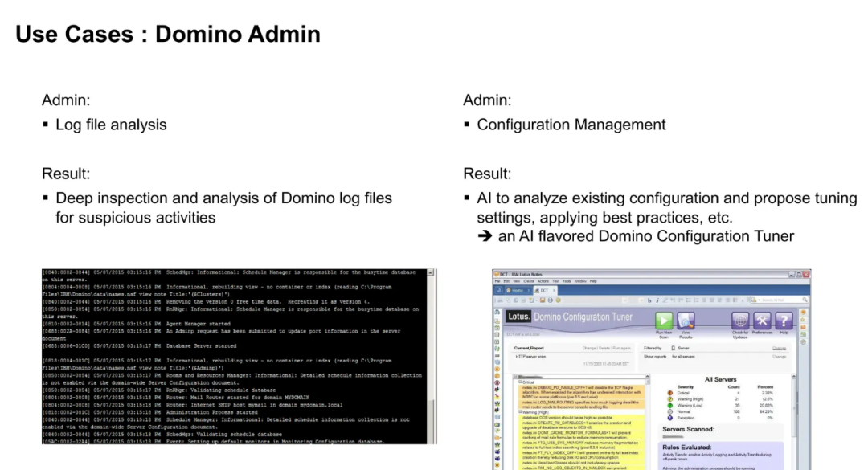Close the Home tab
The image size is (868, 470).
click(x=529, y=290)
